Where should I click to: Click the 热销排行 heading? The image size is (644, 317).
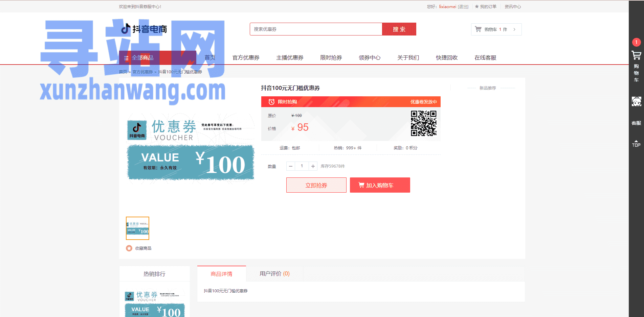pos(154,274)
